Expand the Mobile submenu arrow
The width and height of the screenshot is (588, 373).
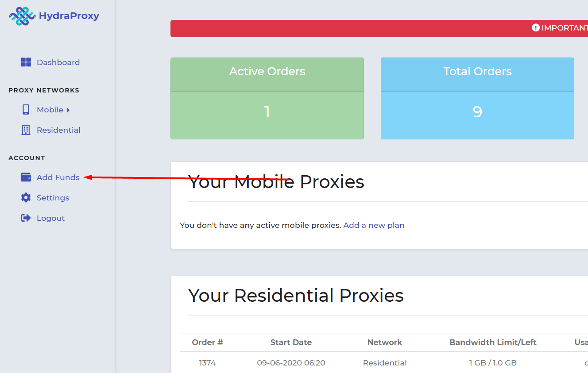[x=68, y=110]
